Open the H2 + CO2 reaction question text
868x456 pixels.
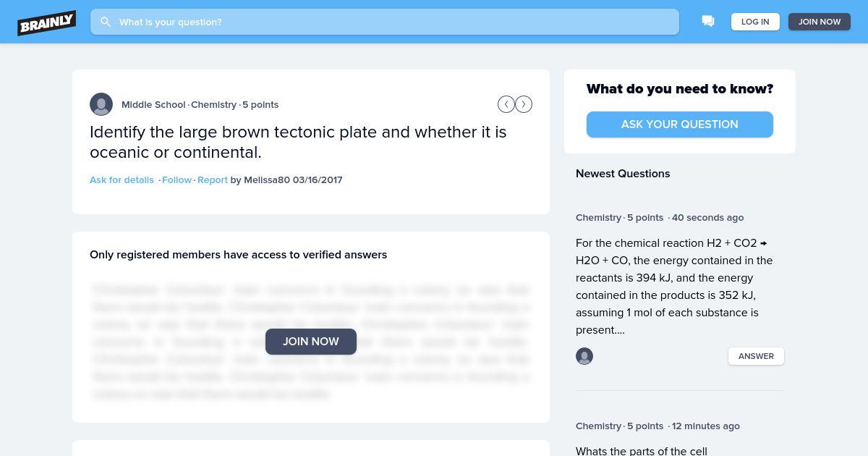pyautogui.click(x=674, y=286)
